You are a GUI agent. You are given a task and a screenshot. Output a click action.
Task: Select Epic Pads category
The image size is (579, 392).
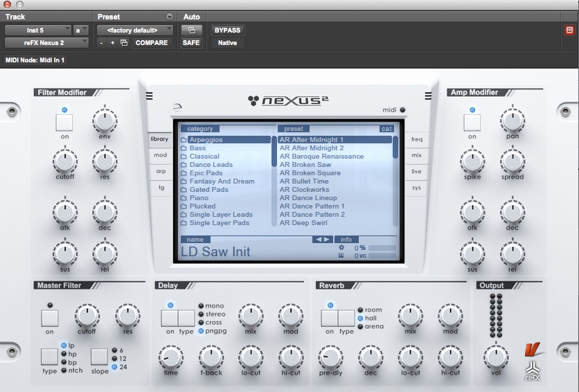206,173
